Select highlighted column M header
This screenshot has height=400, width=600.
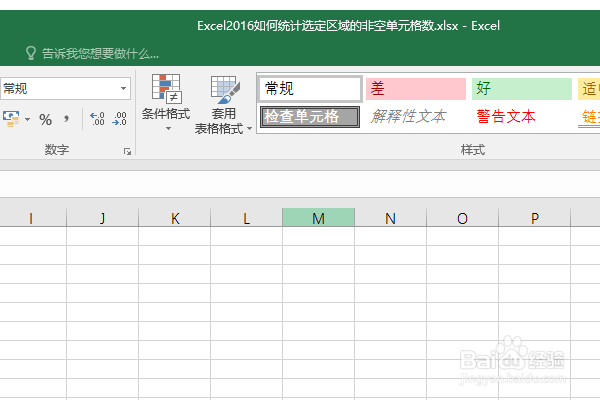tap(318, 217)
